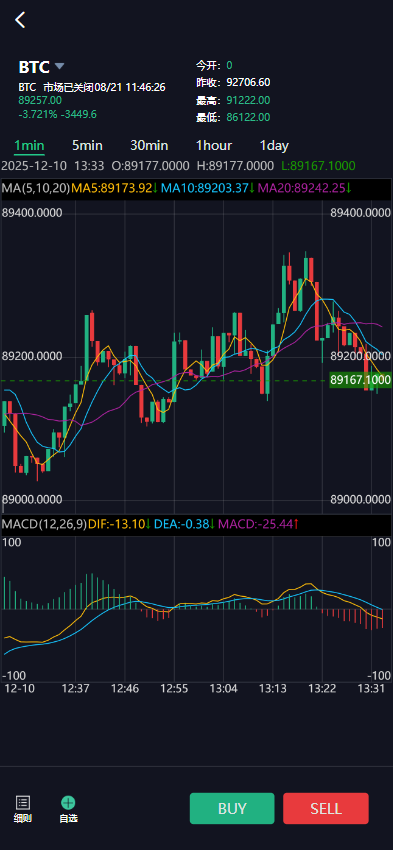Open the BTC symbol dropdown arrow
This screenshot has width=393, height=850.
pos(60,66)
